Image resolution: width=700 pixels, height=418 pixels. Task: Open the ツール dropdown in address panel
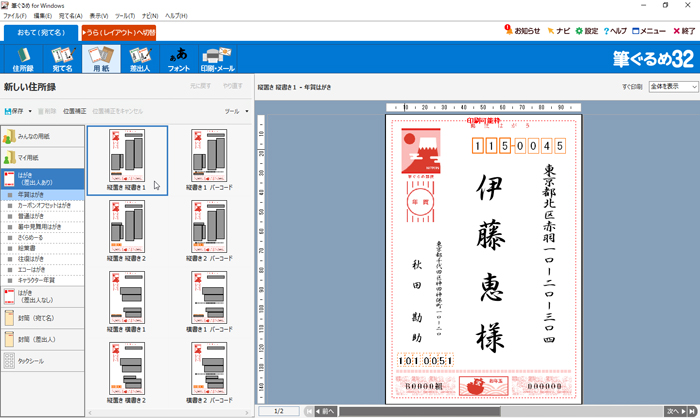coord(236,111)
